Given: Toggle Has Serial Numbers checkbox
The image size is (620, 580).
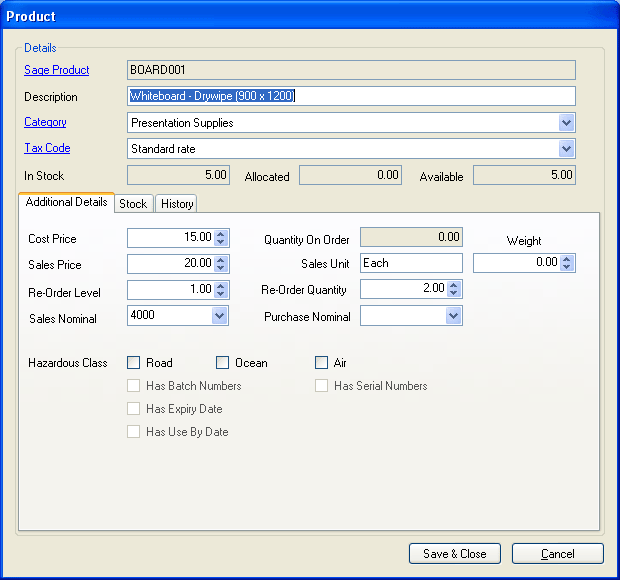Looking at the screenshot, I should (321, 385).
